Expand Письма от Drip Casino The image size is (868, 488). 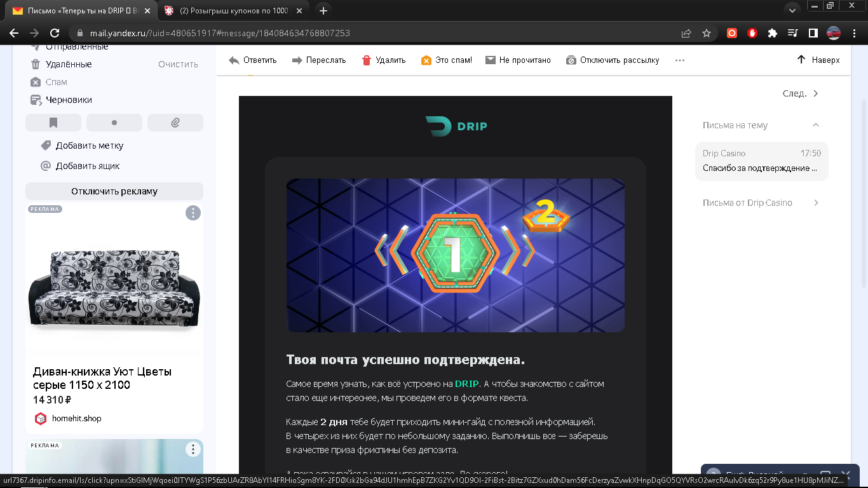click(x=816, y=203)
